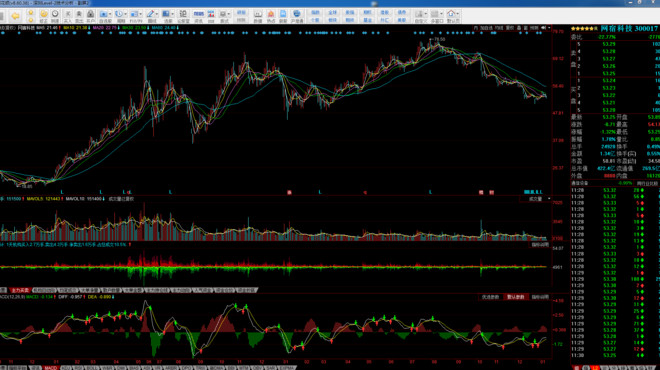
Task: Click the 全球 global markets button
Action: 333,13
